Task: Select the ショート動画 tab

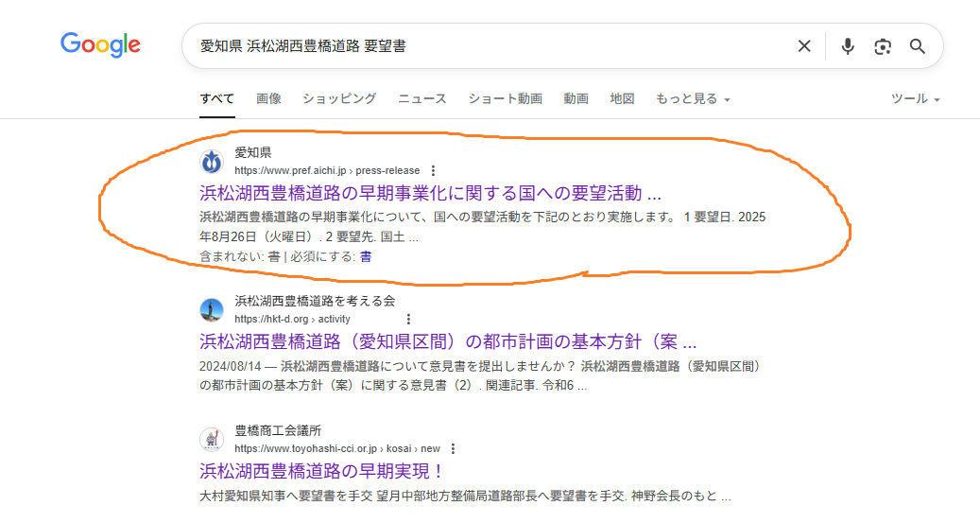Action: click(505, 99)
